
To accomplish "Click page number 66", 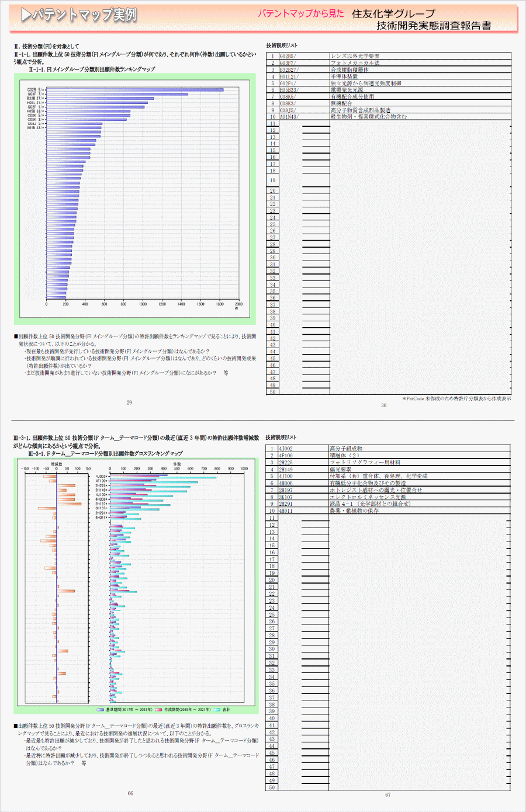I will click(130, 793).
